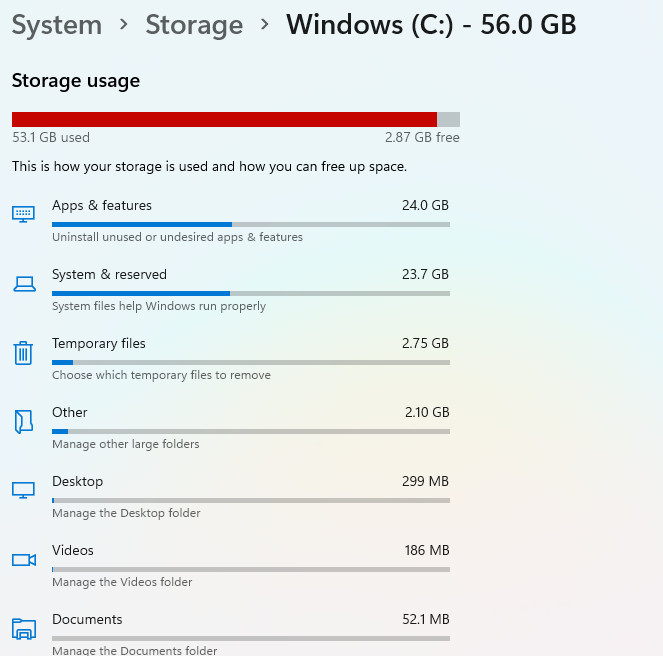The image size is (663, 656).
Task: Click the Documents folder icon
Action: pos(23,628)
